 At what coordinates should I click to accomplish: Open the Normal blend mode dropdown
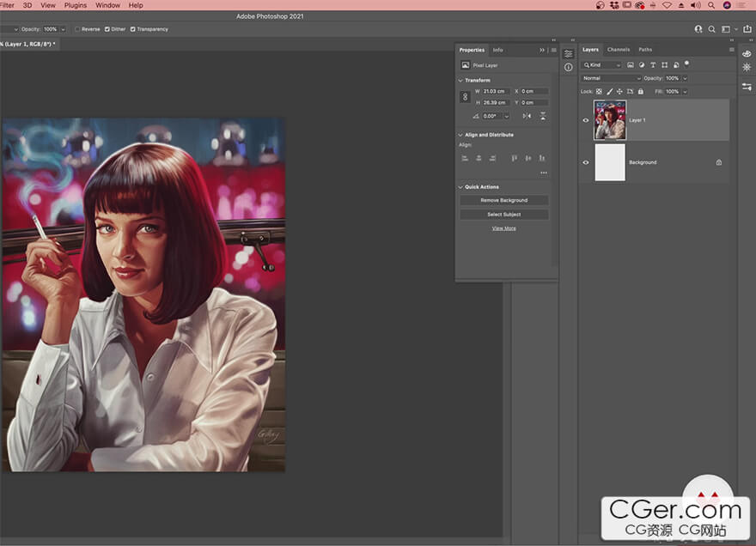click(611, 78)
